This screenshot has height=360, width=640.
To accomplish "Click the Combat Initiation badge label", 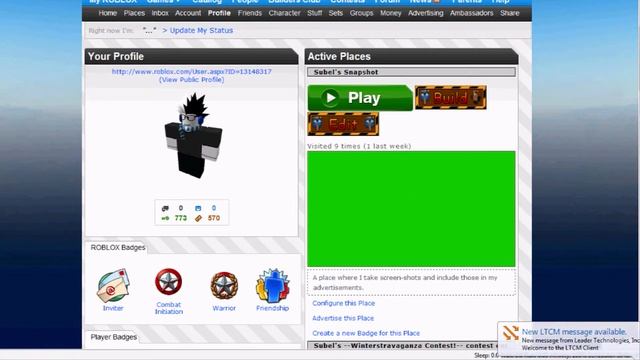I will pos(169,308).
